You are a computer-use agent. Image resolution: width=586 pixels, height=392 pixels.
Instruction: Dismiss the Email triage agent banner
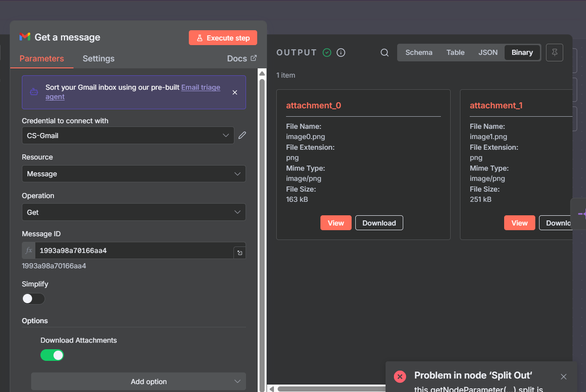pyautogui.click(x=235, y=92)
